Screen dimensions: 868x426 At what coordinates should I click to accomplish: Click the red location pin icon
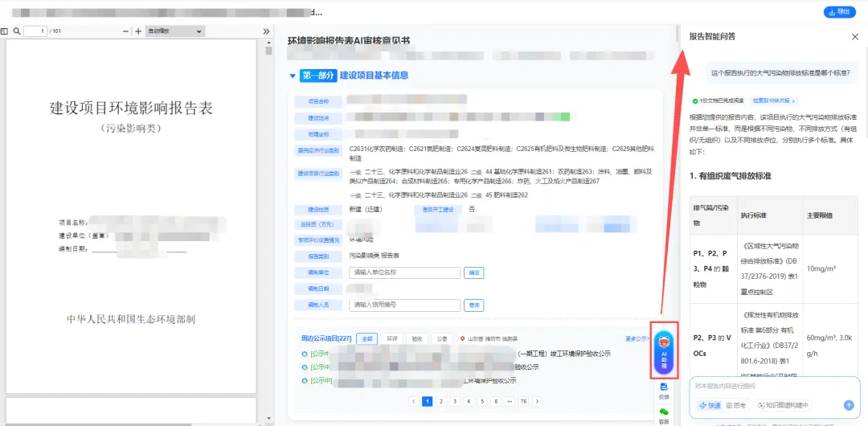point(463,338)
